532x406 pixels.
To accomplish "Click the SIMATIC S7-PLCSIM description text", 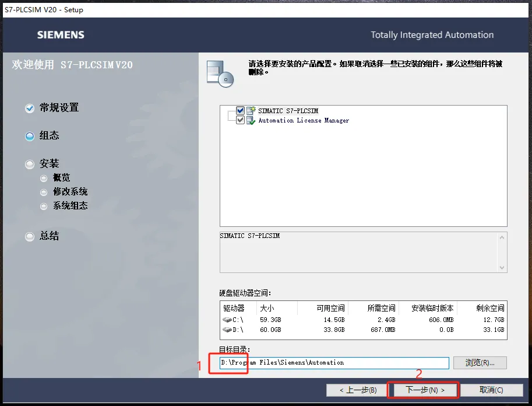I will [250, 236].
